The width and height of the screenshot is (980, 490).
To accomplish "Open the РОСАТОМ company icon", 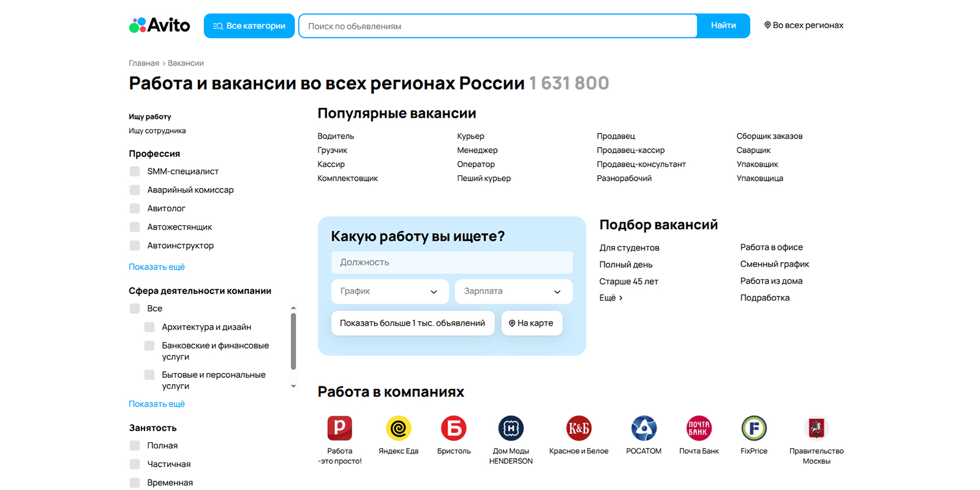I will [x=644, y=428].
